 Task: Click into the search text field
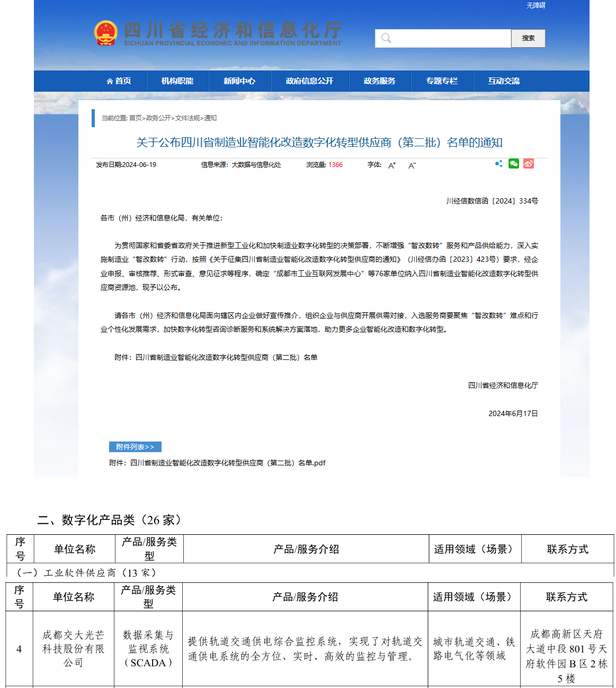[450, 38]
